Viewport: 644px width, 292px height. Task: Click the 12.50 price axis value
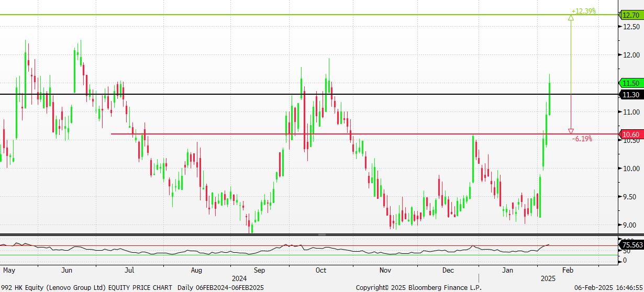[x=631, y=27]
